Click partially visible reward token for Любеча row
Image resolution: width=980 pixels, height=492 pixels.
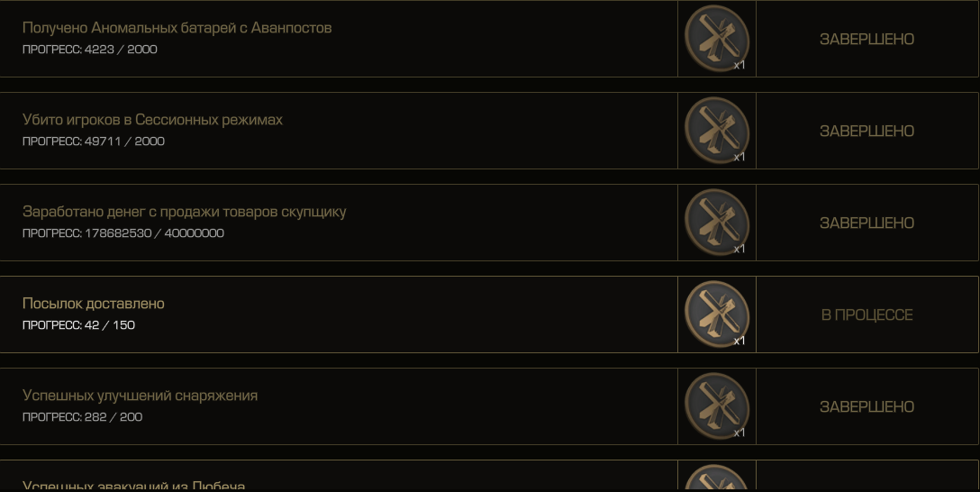tap(717, 478)
